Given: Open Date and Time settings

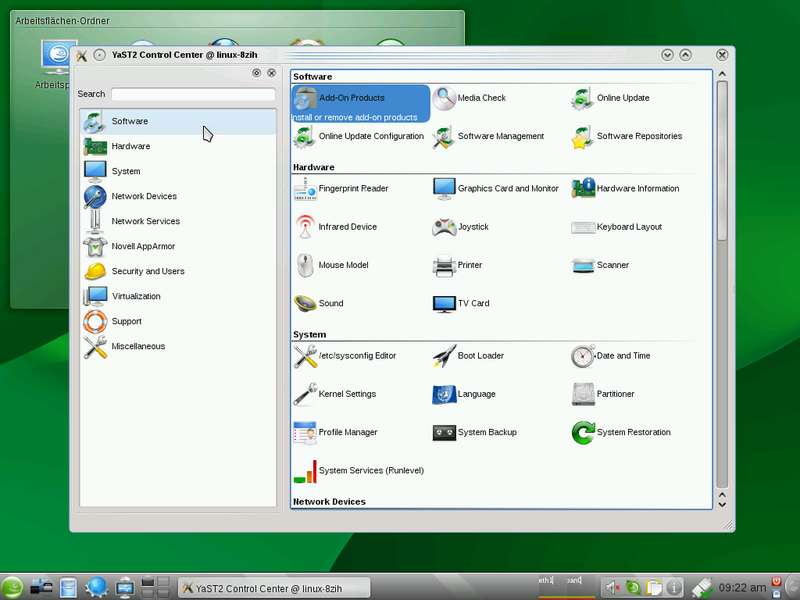Looking at the screenshot, I should [x=611, y=356].
